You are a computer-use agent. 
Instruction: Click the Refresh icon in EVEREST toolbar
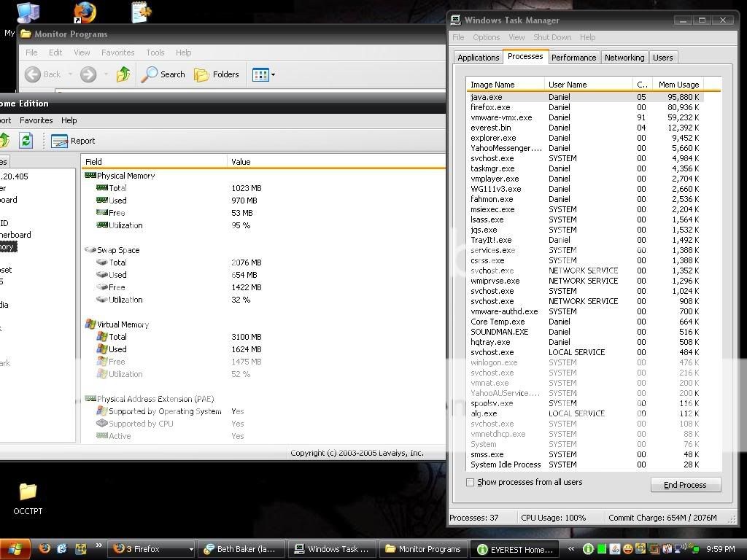pyautogui.click(x=27, y=141)
